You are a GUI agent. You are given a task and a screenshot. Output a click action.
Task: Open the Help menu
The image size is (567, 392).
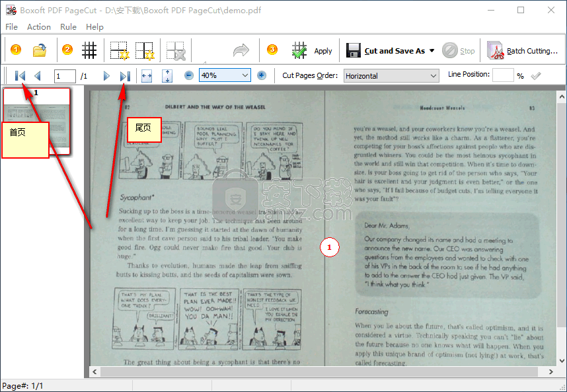pos(94,27)
